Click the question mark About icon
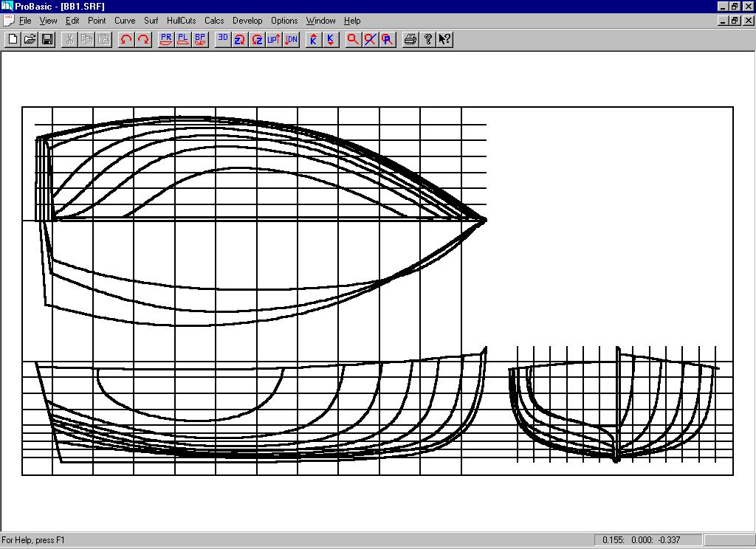756x549 pixels. 428,40
